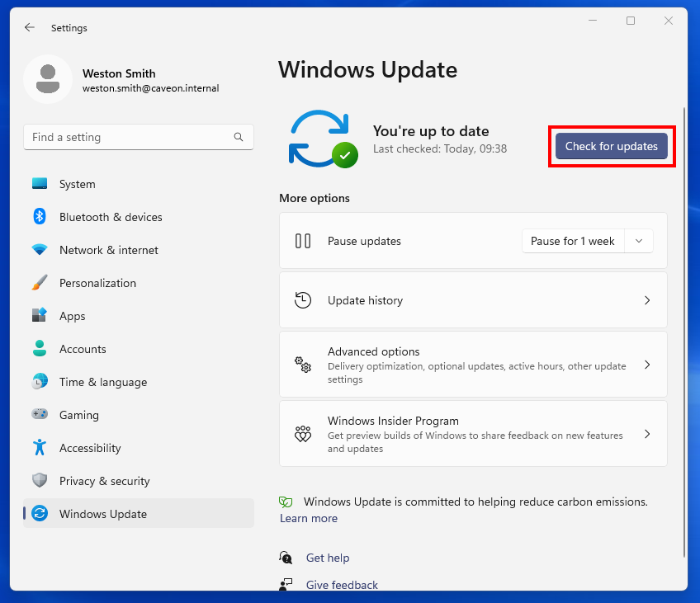
Task: Click the Network wifi icon
Action: tap(40, 250)
